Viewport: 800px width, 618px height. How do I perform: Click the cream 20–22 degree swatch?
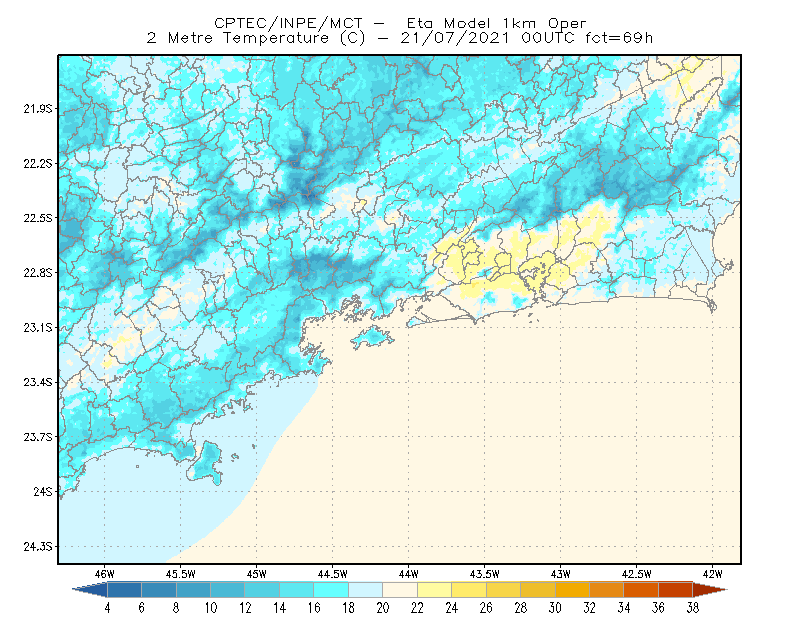[x=400, y=590]
